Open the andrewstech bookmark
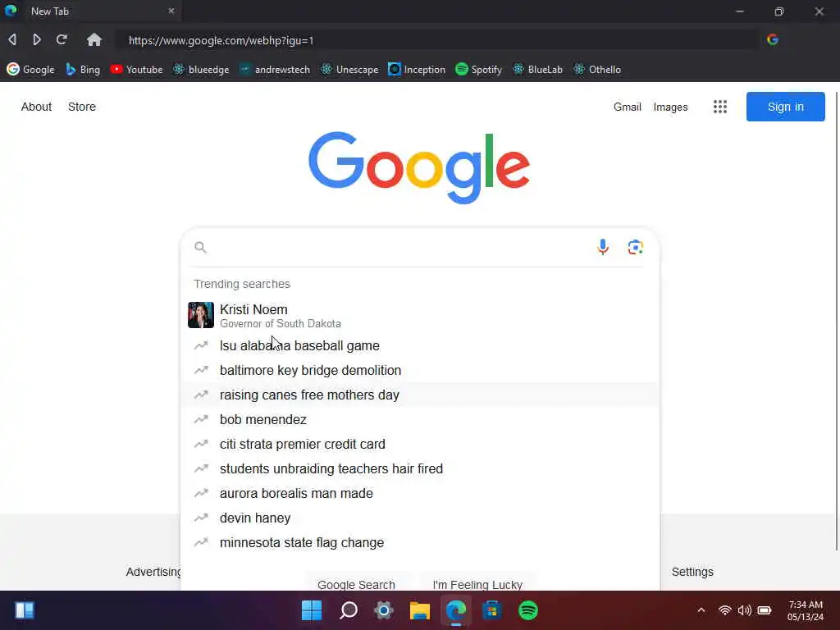Screen dimensions: 840x630 [x=274, y=69]
